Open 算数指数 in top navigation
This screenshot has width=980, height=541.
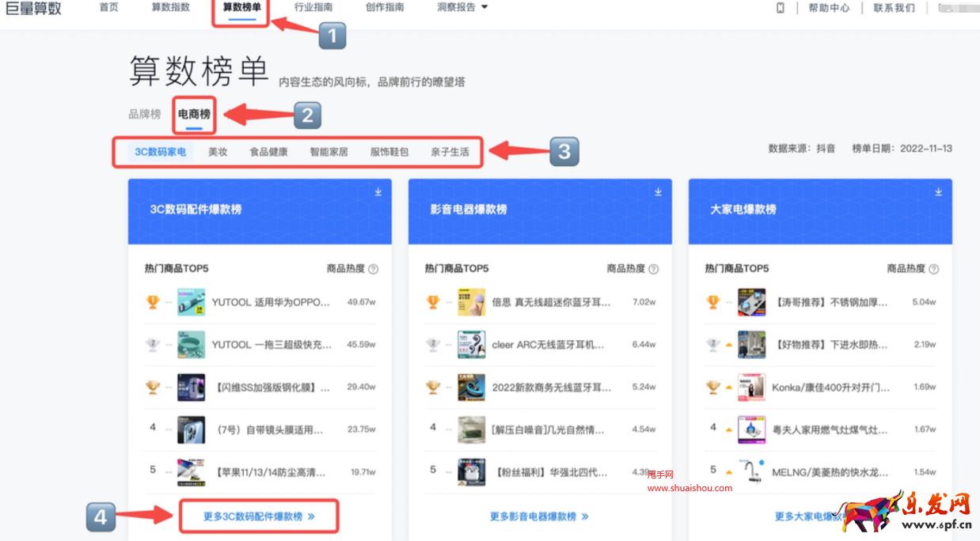coord(171,7)
